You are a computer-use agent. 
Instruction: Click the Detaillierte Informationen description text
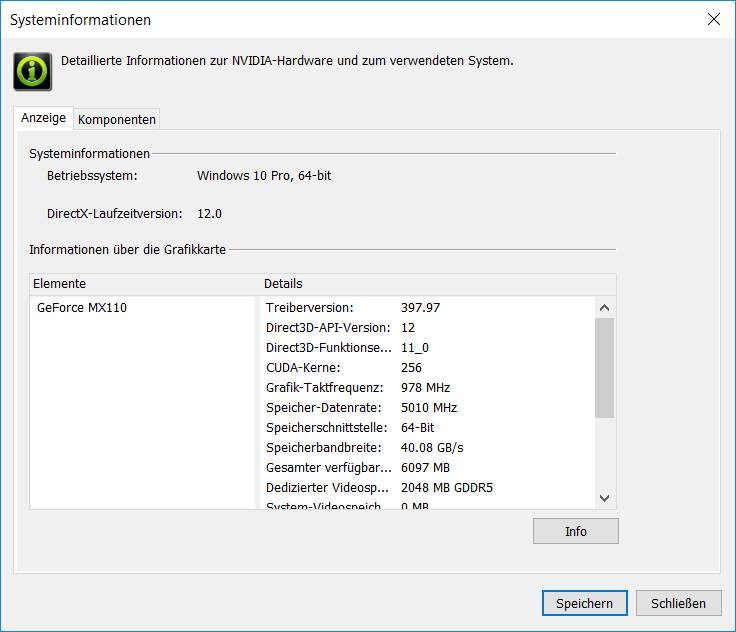pos(287,61)
